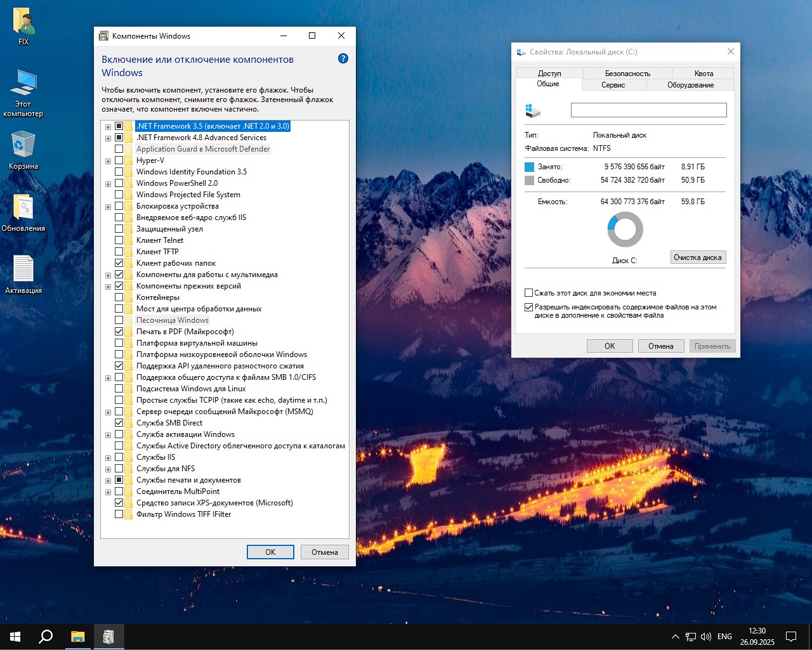Select Application Guard в Microsoft Defender entry
This screenshot has height=650, width=812.
[x=203, y=149]
